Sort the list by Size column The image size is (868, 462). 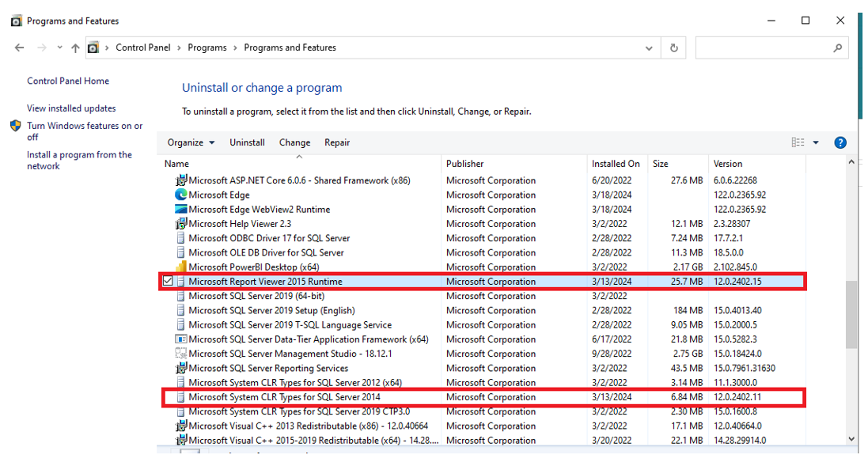point(661,164)
